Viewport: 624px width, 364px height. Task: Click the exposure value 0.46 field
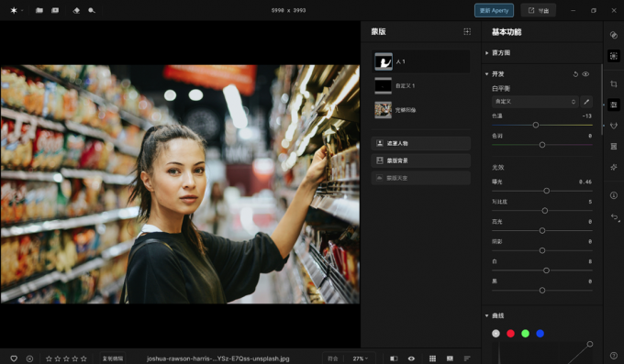(x=585, y=182)
